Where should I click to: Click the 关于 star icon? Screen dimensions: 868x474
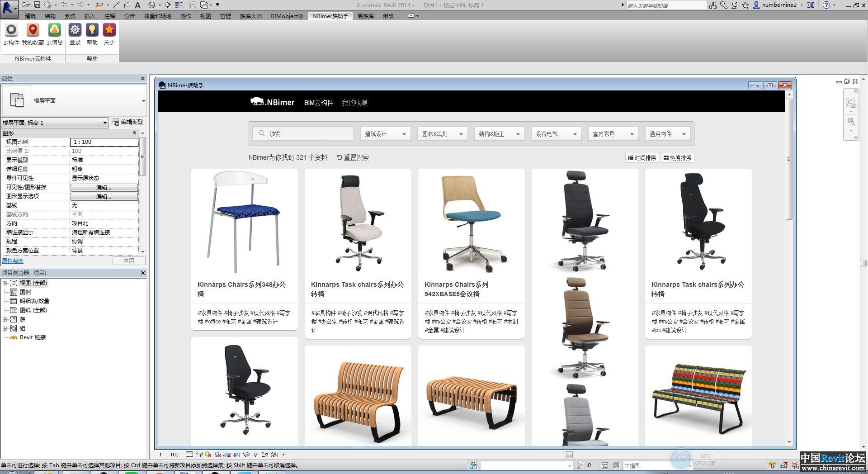(x=109, y=34)
